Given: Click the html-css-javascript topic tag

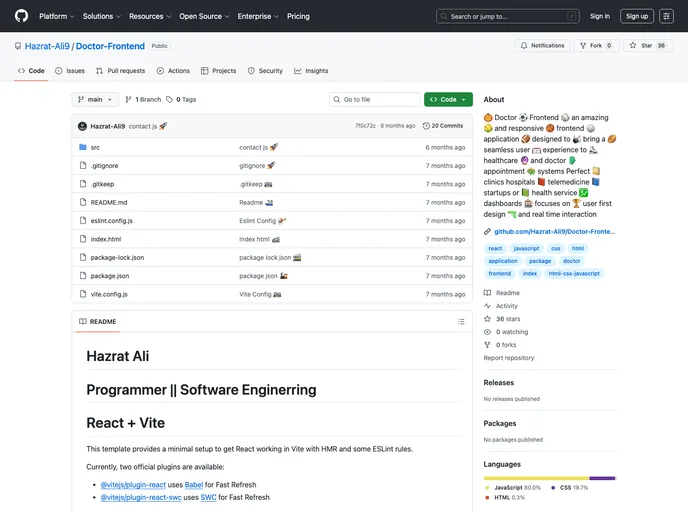Looking at the screenshot, I should (574, 274).
